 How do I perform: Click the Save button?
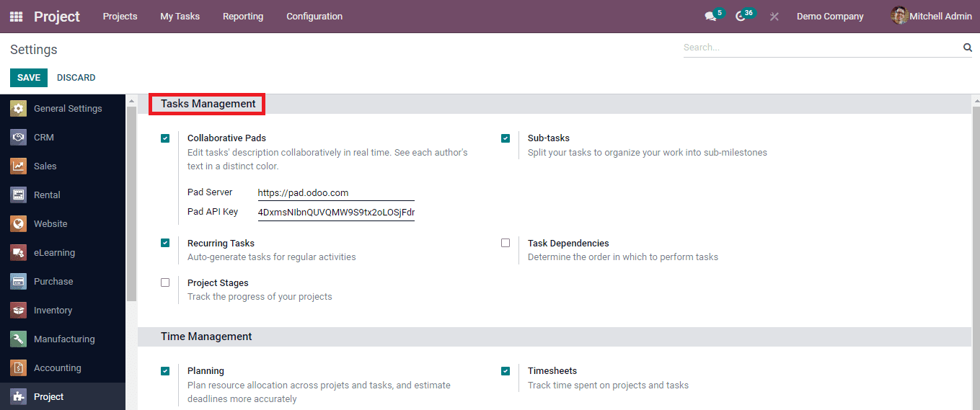tap(29, 78)
